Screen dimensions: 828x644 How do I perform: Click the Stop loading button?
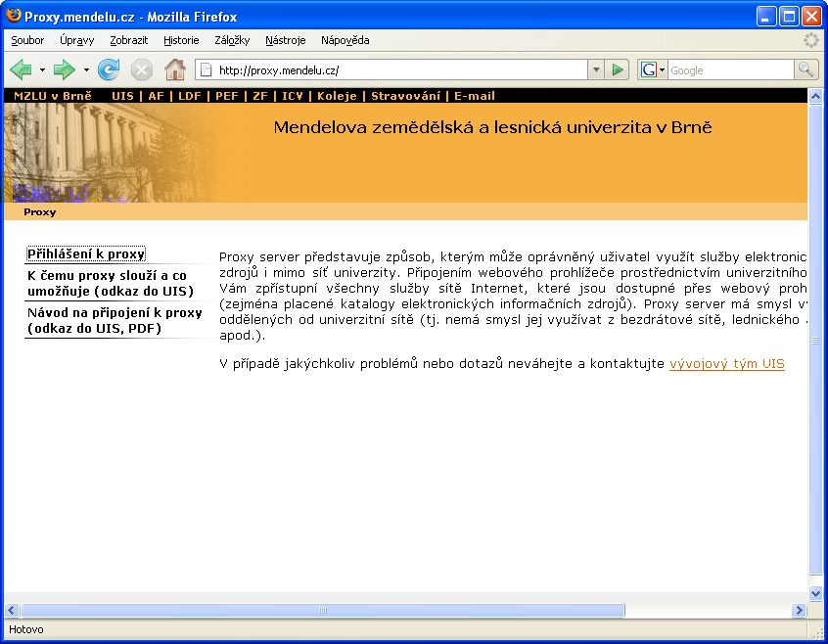(x=142, y=69)
